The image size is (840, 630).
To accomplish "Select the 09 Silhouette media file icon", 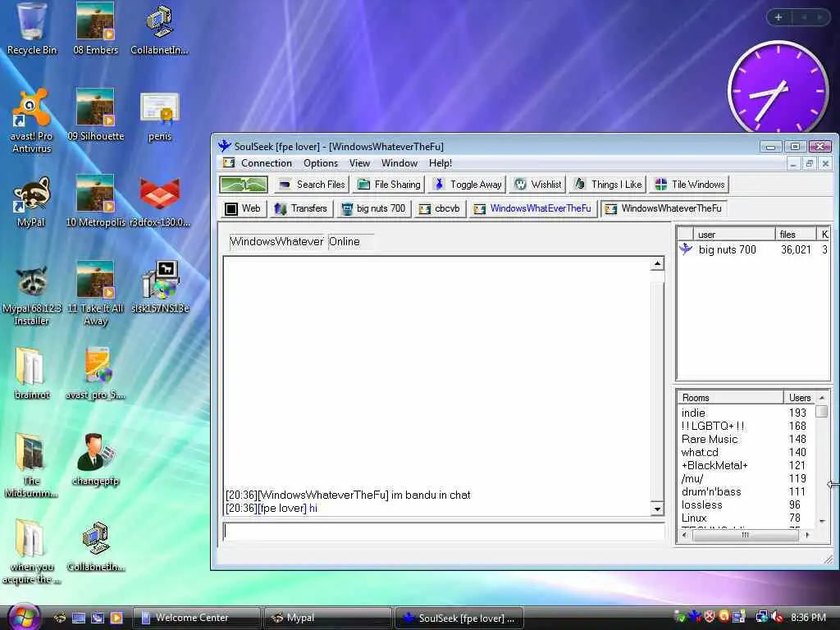I will coord(95,114).
